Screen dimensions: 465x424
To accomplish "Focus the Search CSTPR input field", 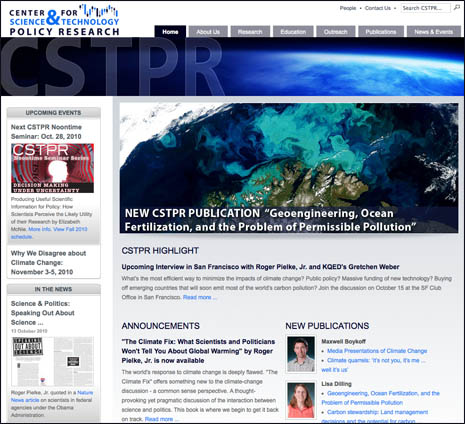I will [426, 8].
